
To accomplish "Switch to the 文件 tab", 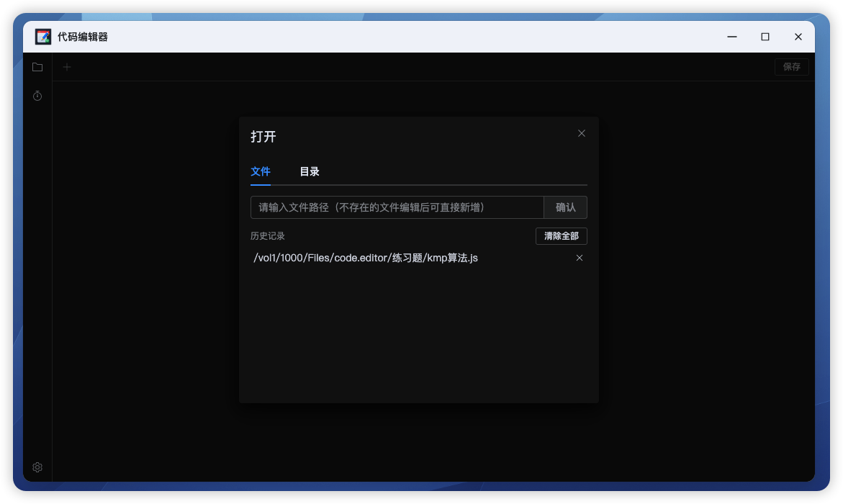I will pos(260,171).
